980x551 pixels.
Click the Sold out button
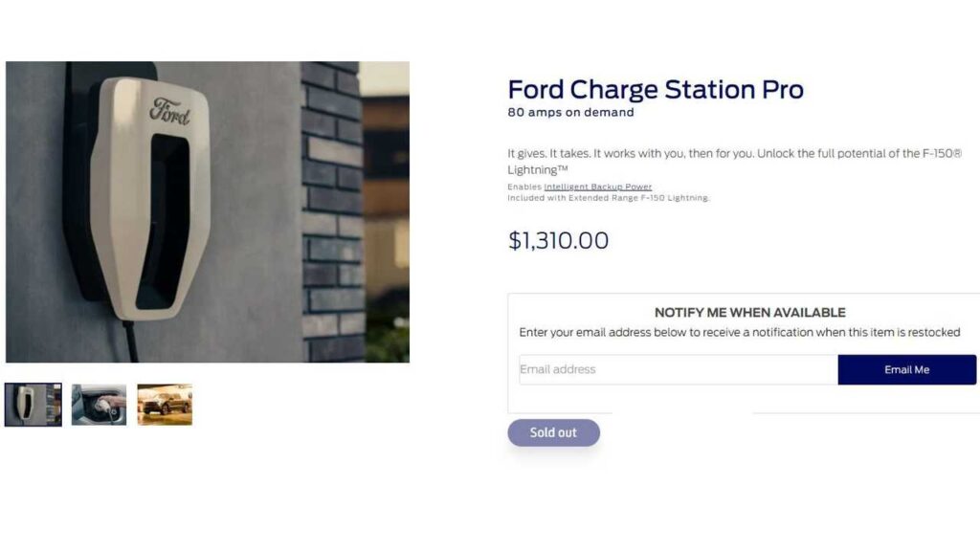[x=553, y=432]
